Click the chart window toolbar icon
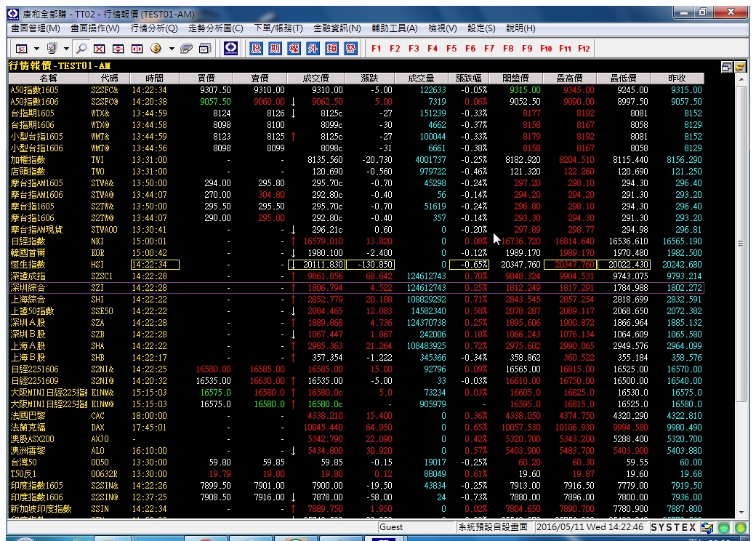756x541 pixels. coord(205,49)
